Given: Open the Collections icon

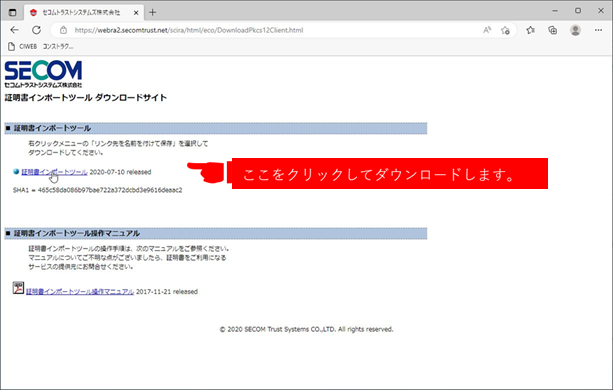Looking at the screenshot, I should (x=552, y=30).
